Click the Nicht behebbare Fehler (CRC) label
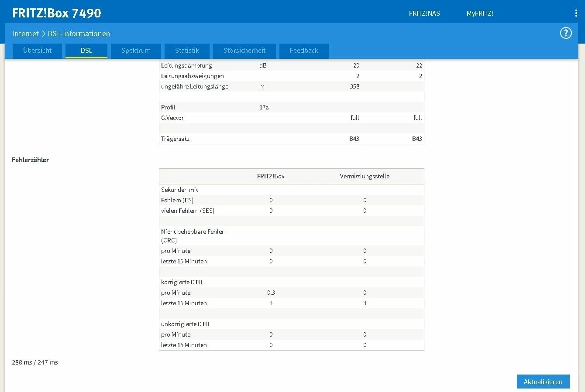Screen dimensions: 585x392 point(193,236)
